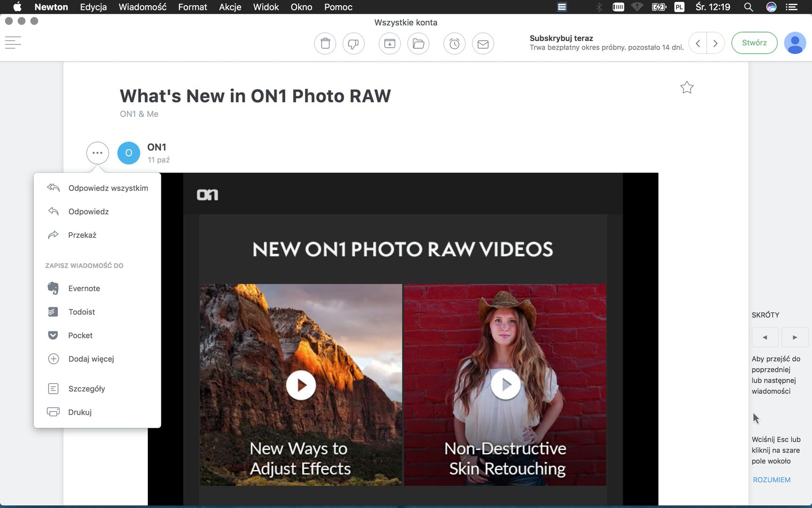Open the move-to-folder icon
The height and width of the screenshot is (508, 812).
[x=418, y=43]
